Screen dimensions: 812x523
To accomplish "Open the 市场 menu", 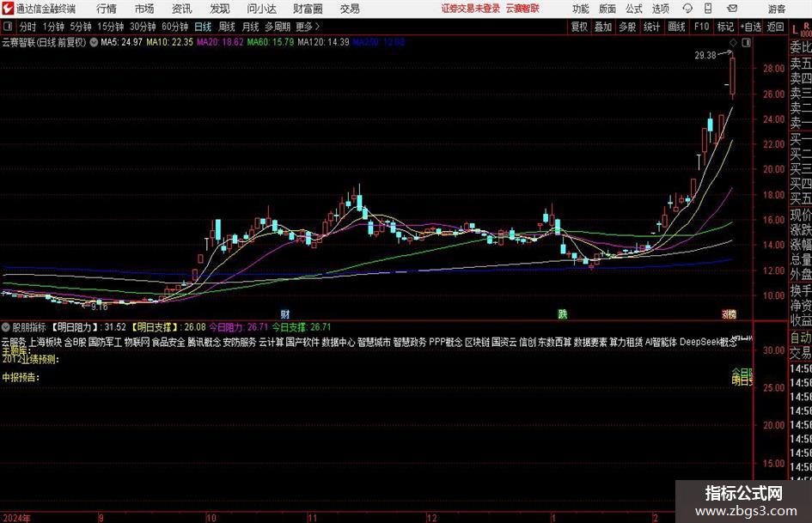I will (144, 9).
